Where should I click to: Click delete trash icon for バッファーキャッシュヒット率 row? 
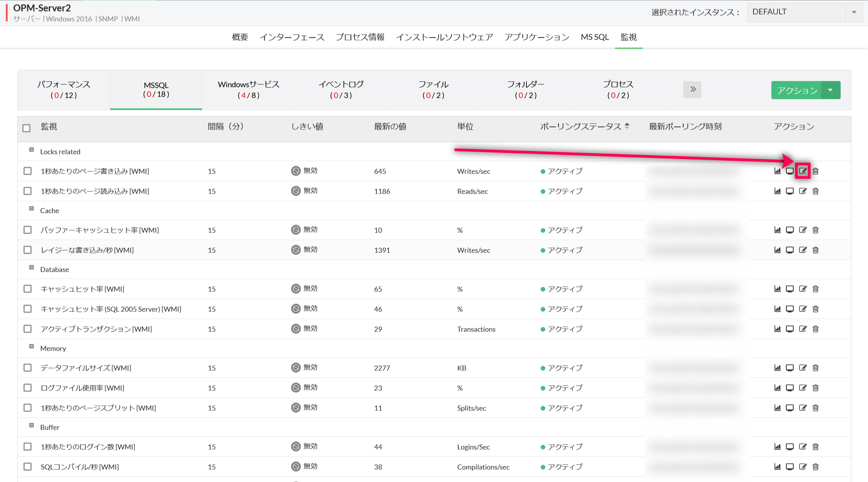(x=815, y=230)
